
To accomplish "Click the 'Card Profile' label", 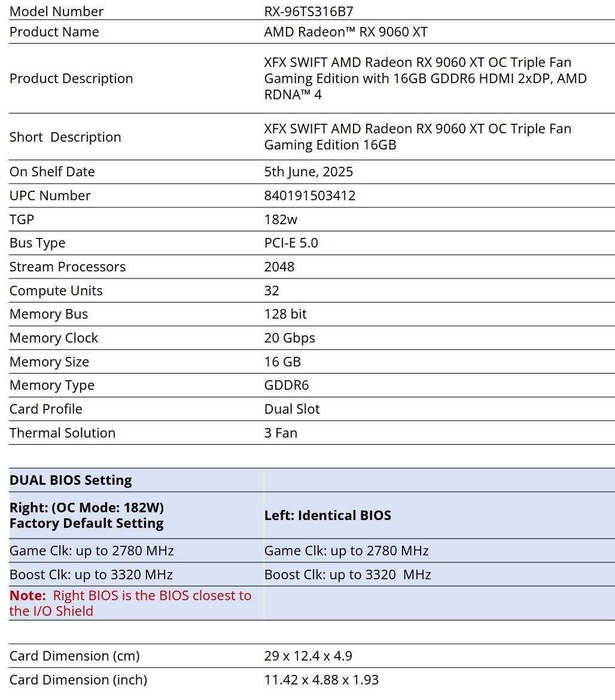I will pos(46,409).
